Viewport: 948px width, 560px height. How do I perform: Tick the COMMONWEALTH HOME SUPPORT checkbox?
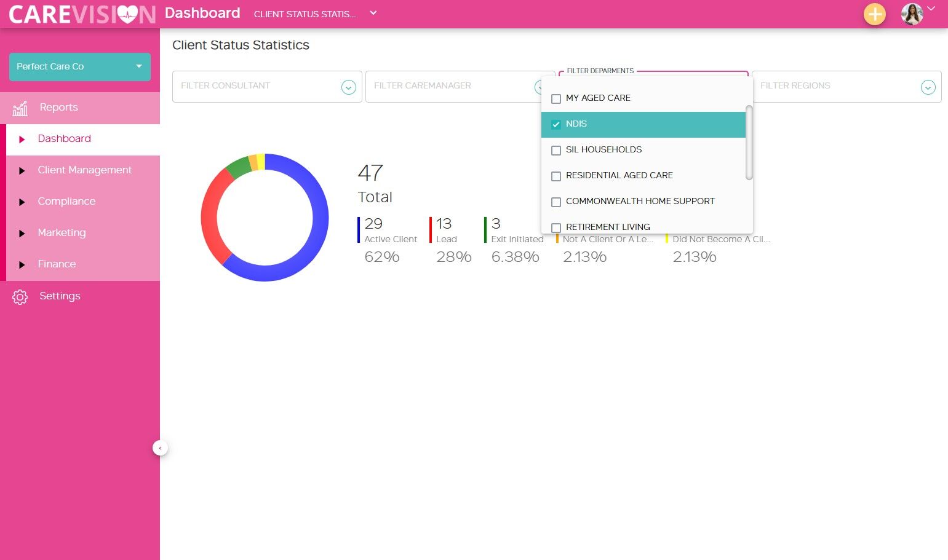(556, 202)
